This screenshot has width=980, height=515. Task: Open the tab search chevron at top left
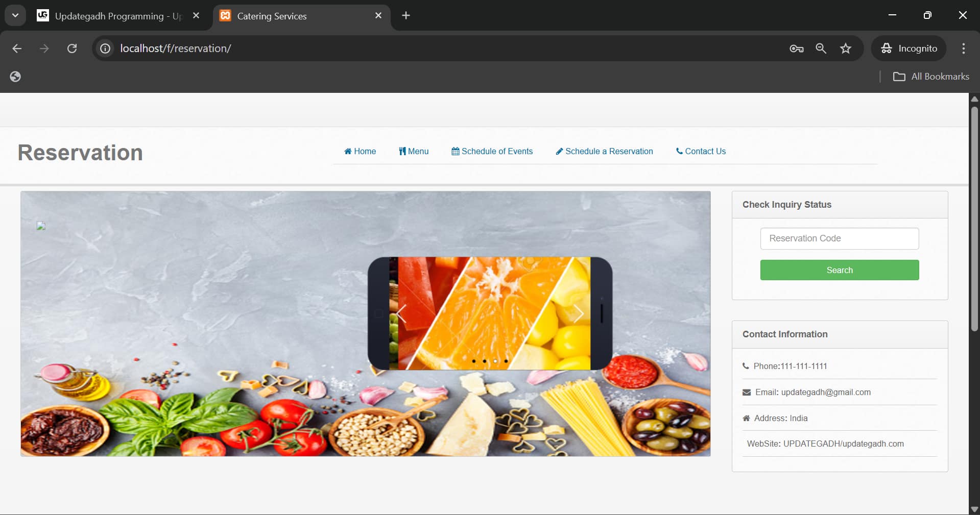pyautogui.click(x=15, y=15)
